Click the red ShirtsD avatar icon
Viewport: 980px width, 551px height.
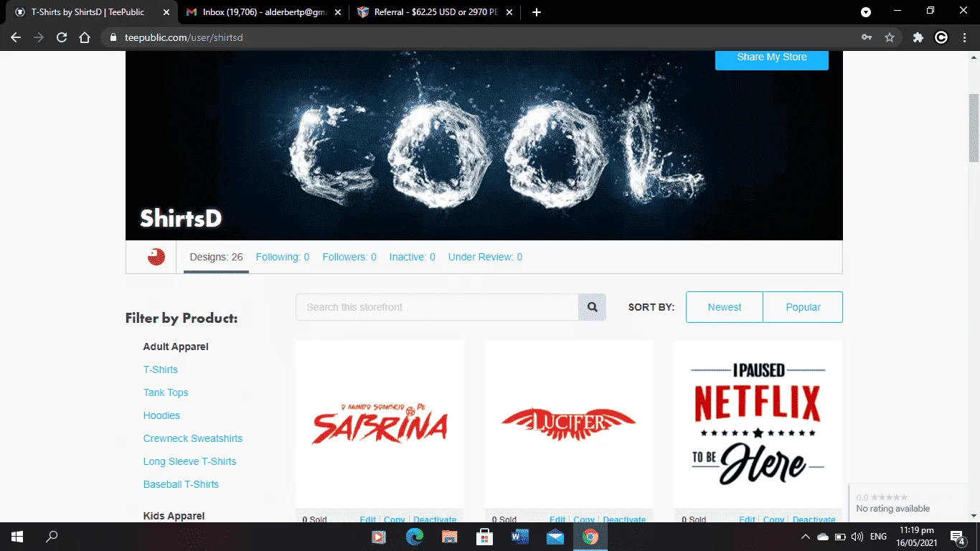(156, 256)
